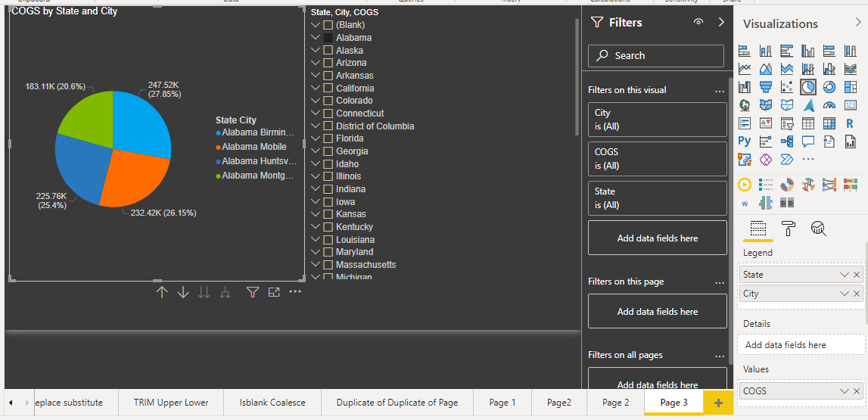This screenshot has width=868, height=420.
Task: Select the Azure map visual
Action: pos(808,104)
